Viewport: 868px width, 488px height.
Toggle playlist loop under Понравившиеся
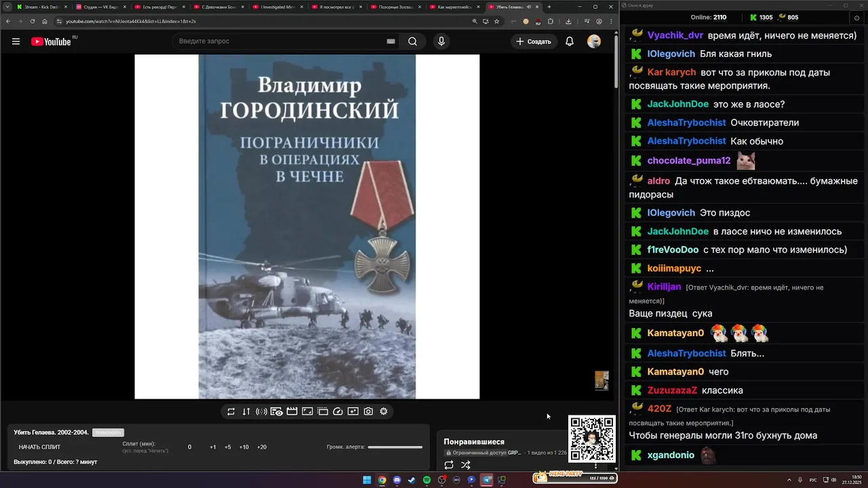[x=449, y=465]
